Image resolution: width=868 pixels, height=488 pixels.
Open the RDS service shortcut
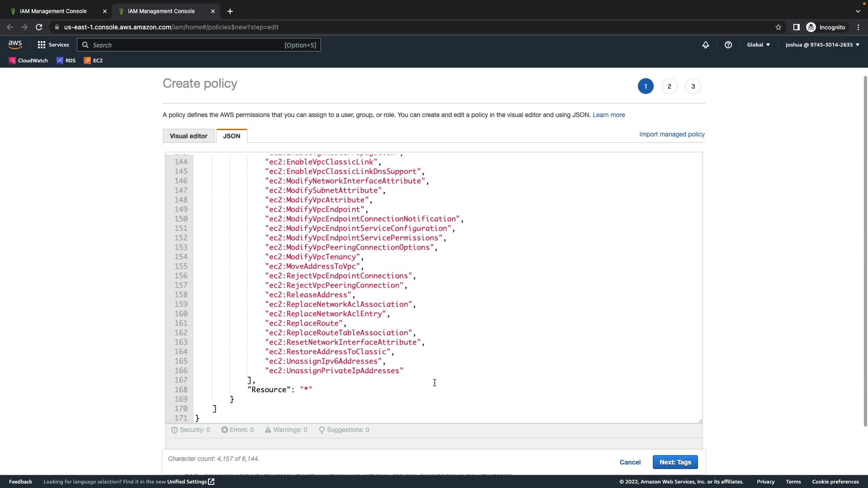66,61
